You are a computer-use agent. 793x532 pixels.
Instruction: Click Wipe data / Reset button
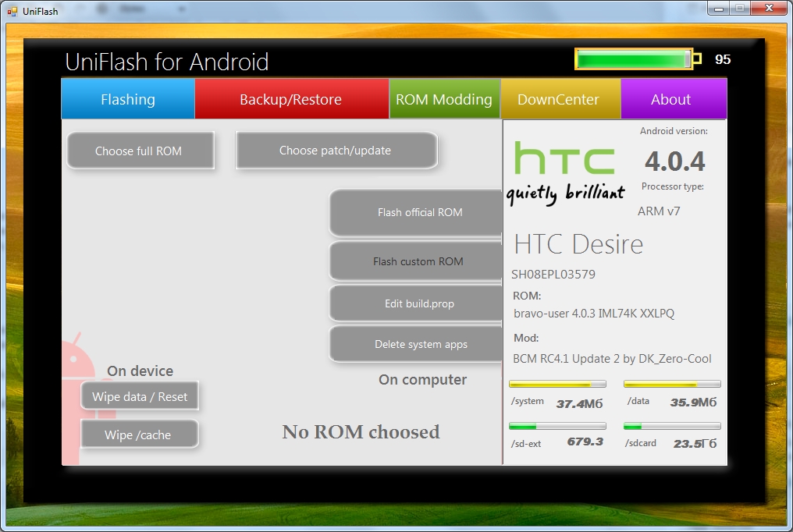pyautogui.click(x=140, y=396)
